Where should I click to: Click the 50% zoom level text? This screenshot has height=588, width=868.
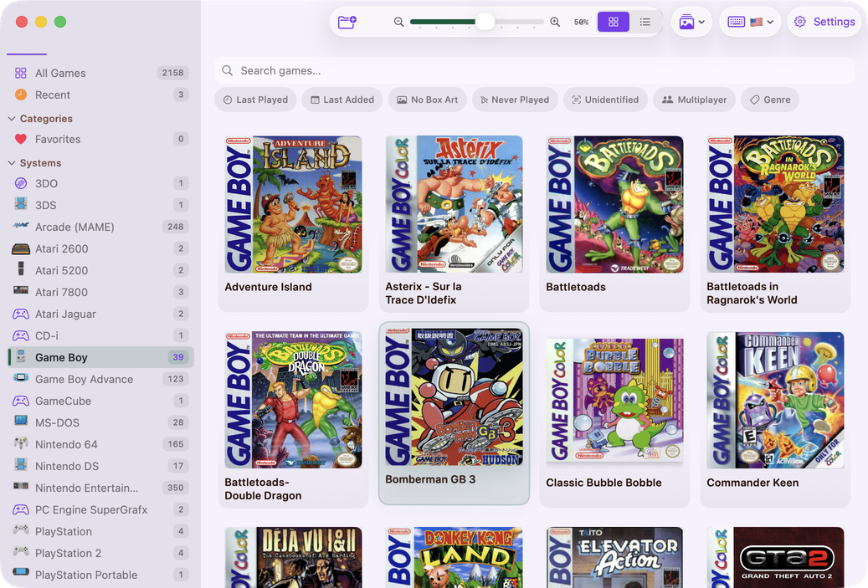point(581,22)
